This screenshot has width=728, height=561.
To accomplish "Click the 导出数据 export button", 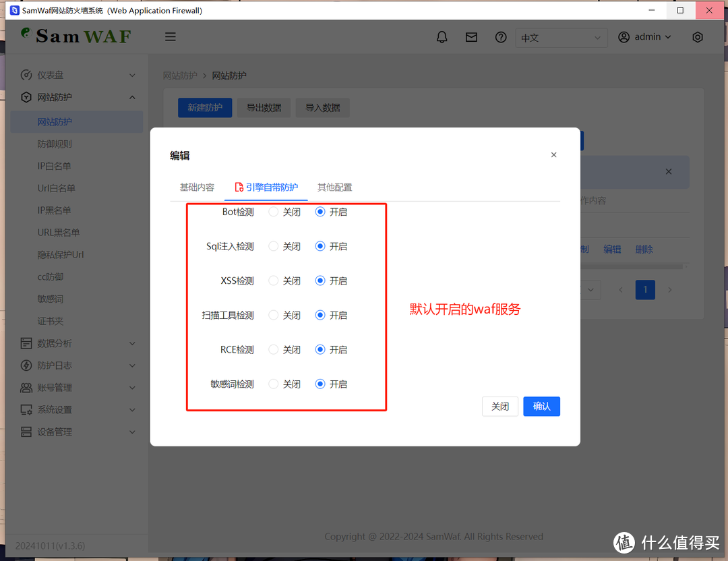I will [x=264, y=107].
